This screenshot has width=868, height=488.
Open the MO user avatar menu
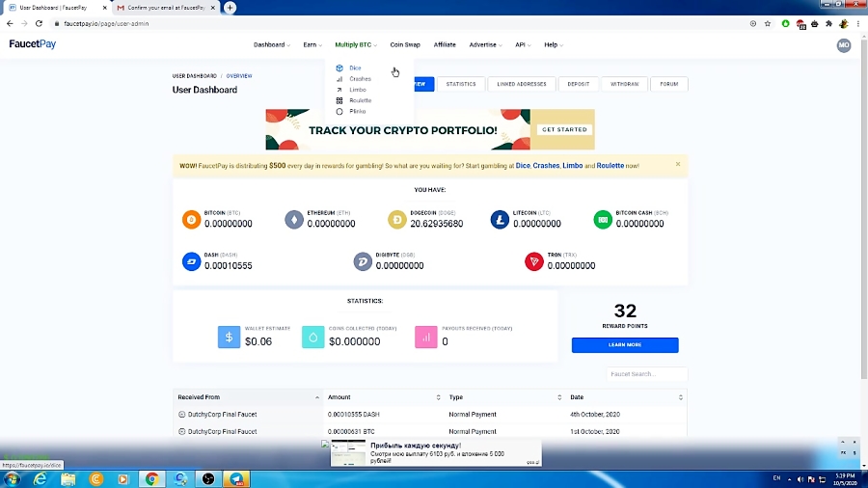[844, 45]
